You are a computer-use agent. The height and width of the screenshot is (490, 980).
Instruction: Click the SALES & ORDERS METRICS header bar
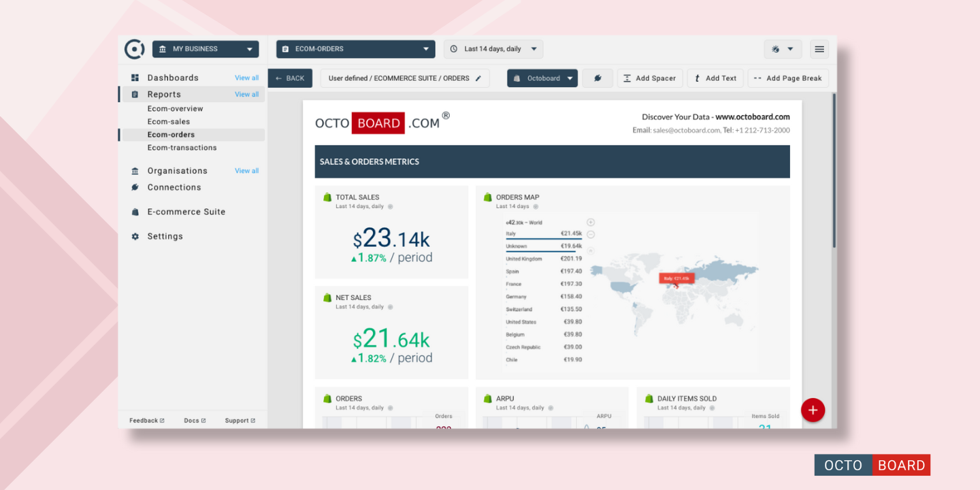point(552,161)
